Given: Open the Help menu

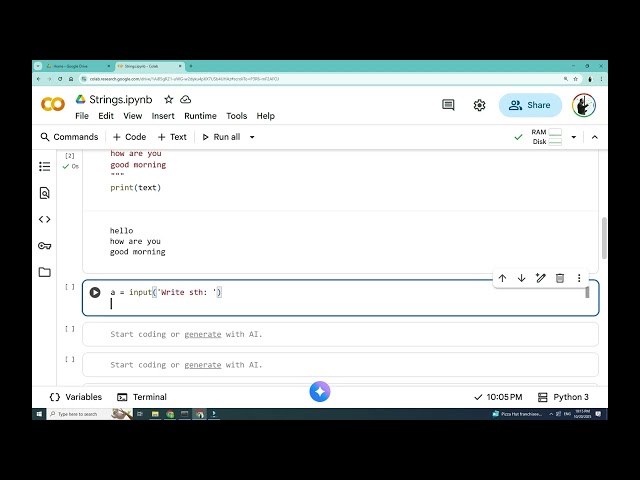Looking at the screenshot, I should point(266,116).
